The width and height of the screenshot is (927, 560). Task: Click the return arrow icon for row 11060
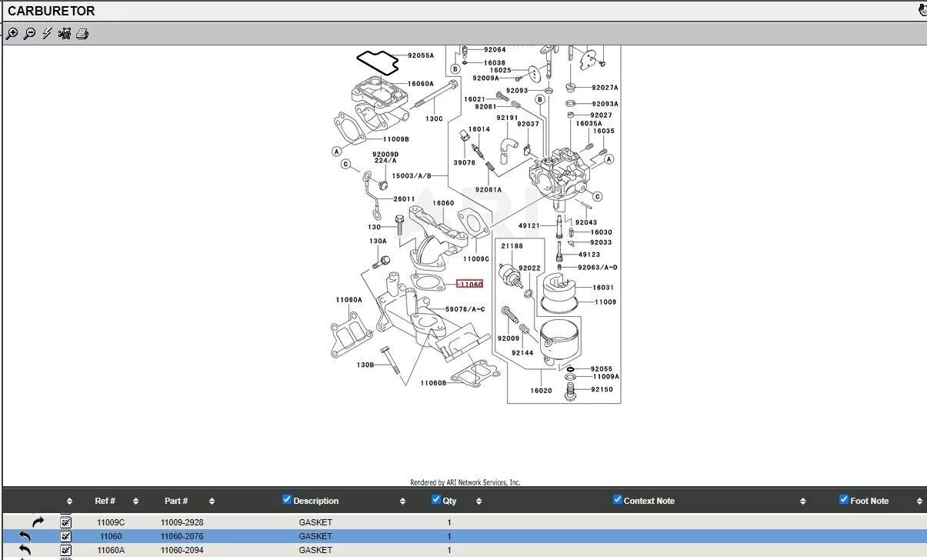click(x=25, y=536)
